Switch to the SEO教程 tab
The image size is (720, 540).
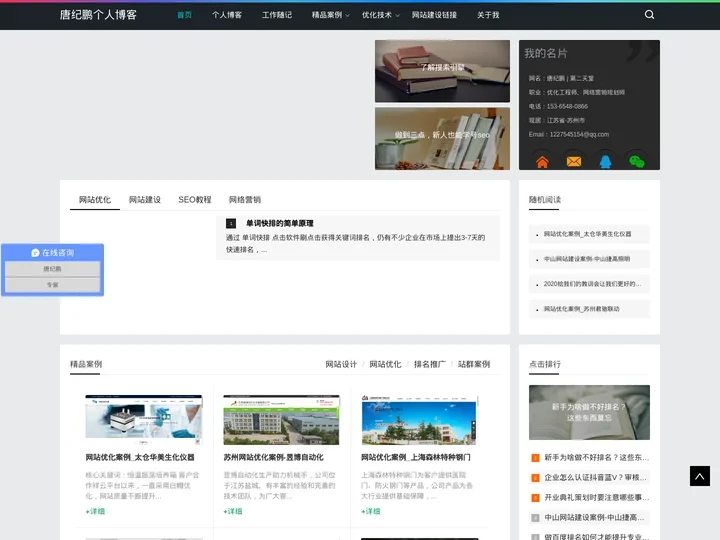[x=195, y=200]
